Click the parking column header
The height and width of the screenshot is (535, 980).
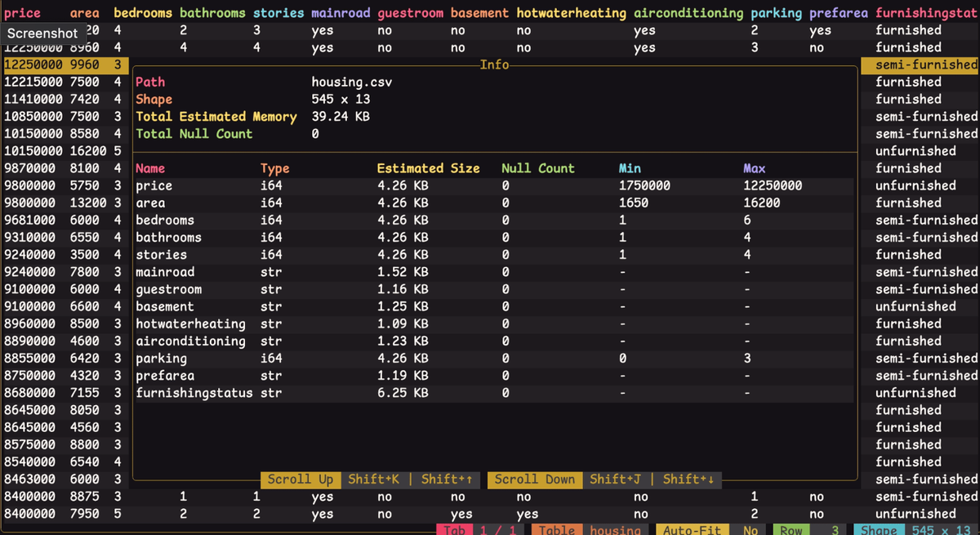[776, 13]
